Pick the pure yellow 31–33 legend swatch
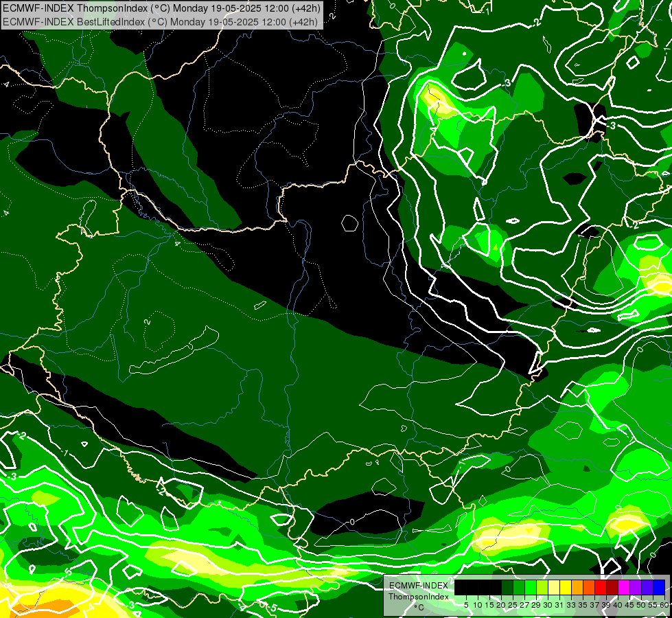Screen dimensions: 672x618 pos(566,588)
